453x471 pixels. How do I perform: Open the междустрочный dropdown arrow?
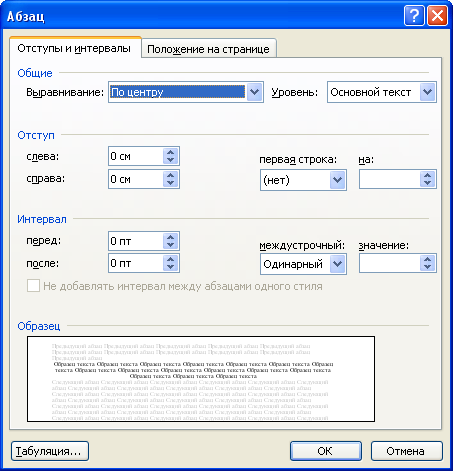pyautogui.click(x=337, y=264)
